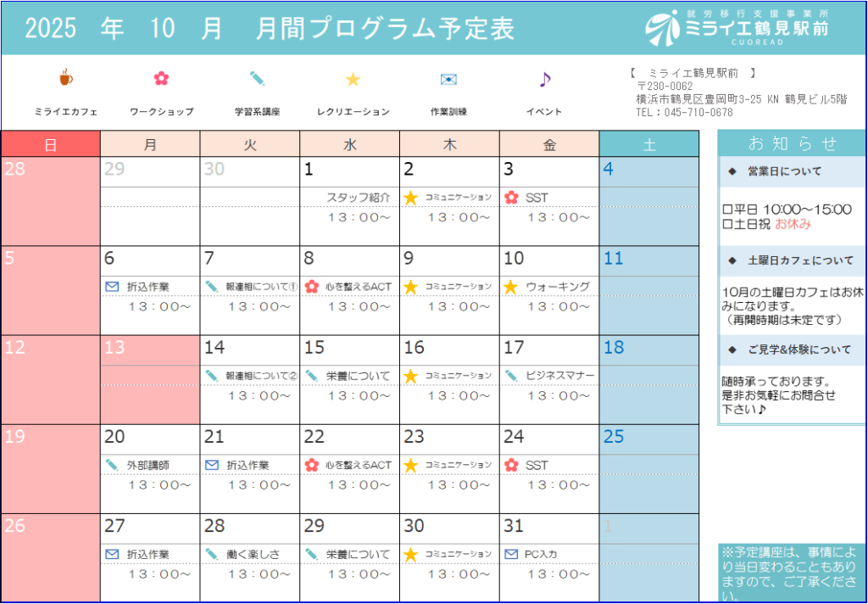Click the スタッフ紹介 program entry
Screen dimensions: 868x604
[x=358, y=198]
